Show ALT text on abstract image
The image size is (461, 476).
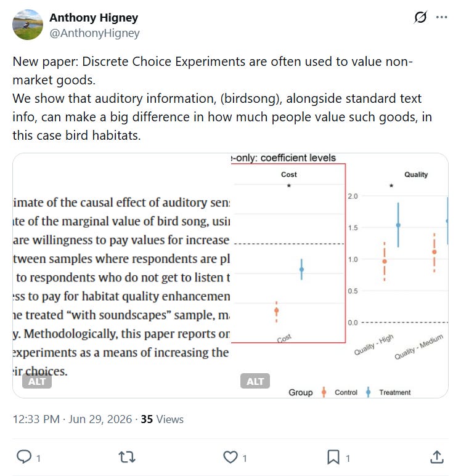[37, 381]
